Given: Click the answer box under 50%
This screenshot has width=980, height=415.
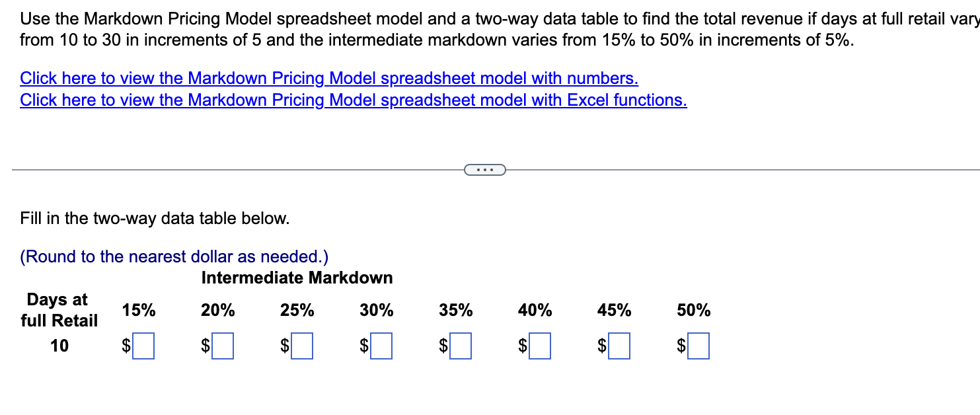Looking at the screenshot, I should [698, 345].
